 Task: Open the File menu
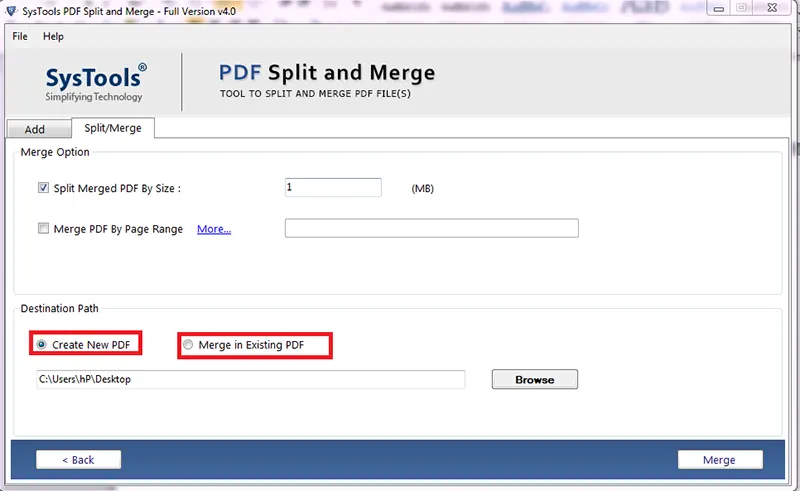[x=20, y=36]
